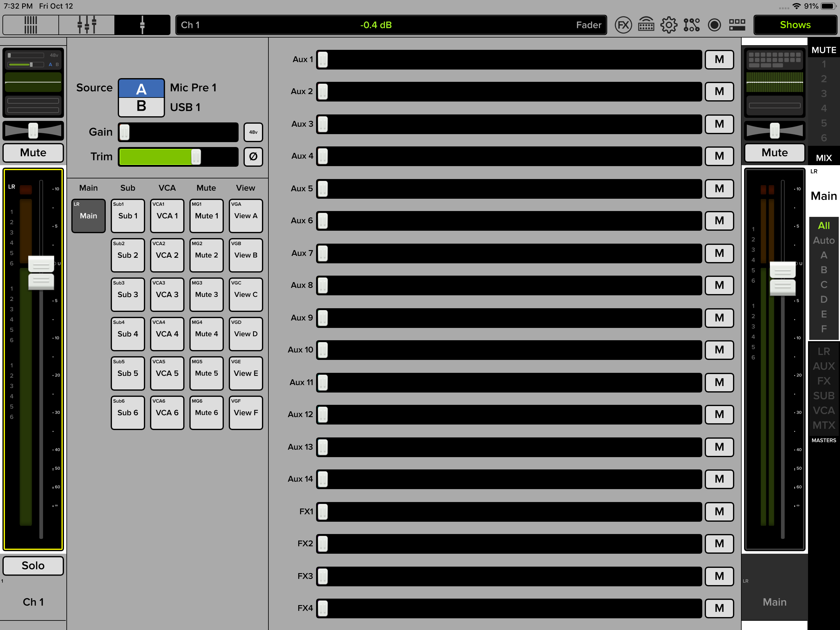Open the Shows menu

(795, 25)
